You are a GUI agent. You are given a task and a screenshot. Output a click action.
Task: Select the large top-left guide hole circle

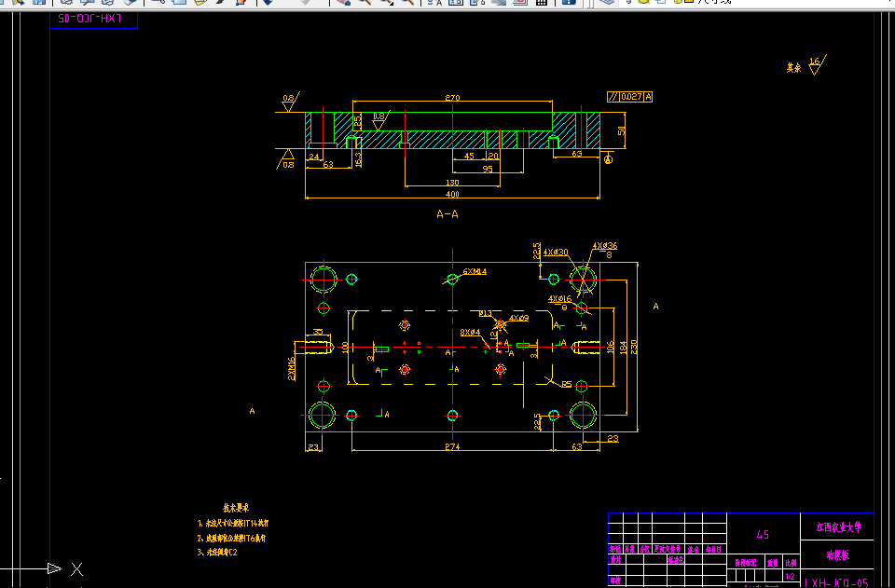point(324,279)
